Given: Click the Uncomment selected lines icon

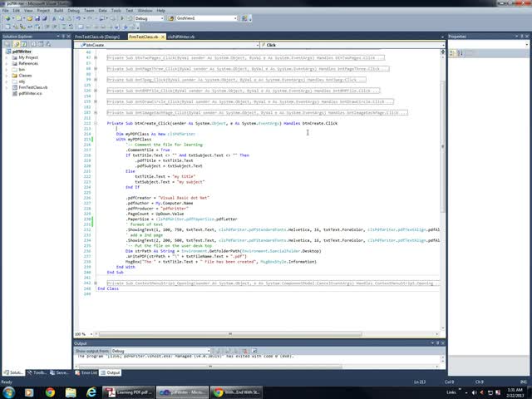Looking at the screenshot, I should pyautogui.click(x=71, y=27).
